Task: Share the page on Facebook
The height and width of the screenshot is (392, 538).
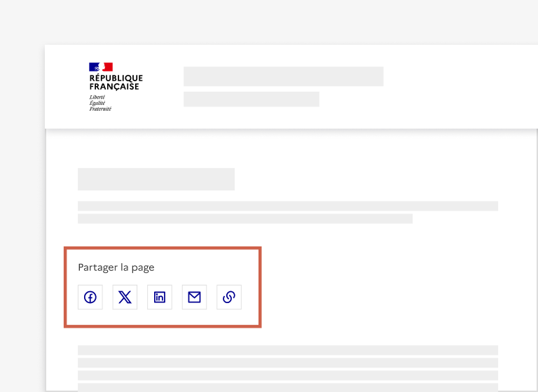Action: 90,297
